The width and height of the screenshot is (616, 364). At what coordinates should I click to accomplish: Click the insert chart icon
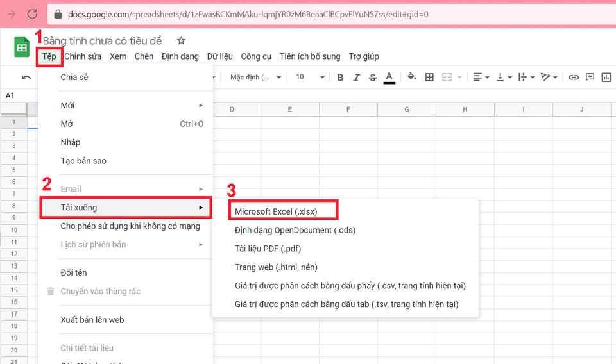tap(606, 78)
